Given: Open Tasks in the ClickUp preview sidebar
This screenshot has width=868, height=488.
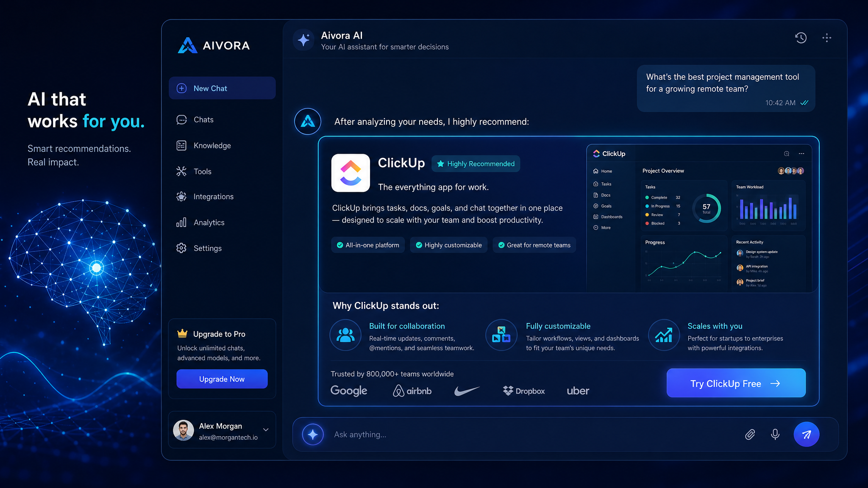Looking at the screenshot, I should click(x=602, y=184).
